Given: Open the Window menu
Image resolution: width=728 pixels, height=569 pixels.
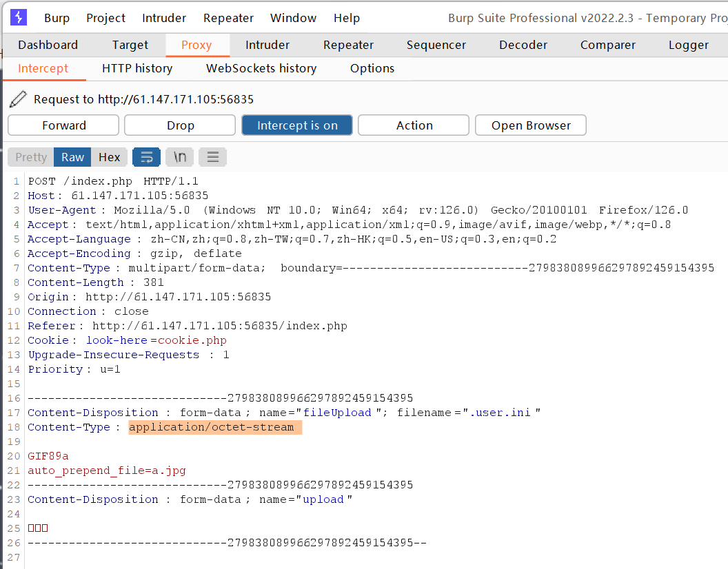Looking at the screenshot, I should (x=294, y=18).
